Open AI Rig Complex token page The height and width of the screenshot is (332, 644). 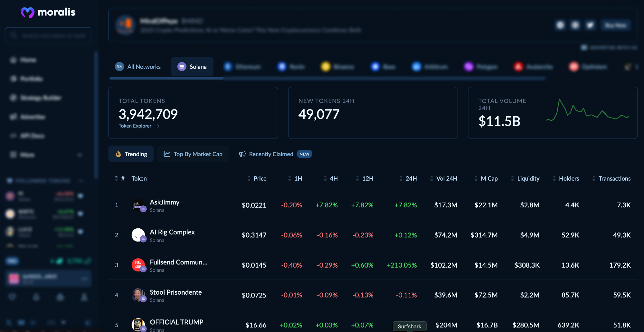172,232
